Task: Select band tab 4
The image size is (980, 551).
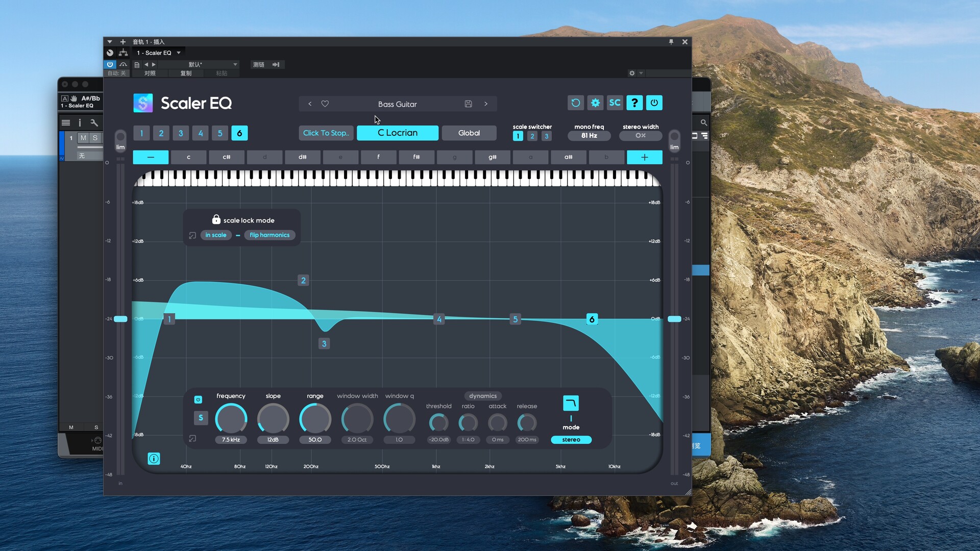Action: click(200, 133)
